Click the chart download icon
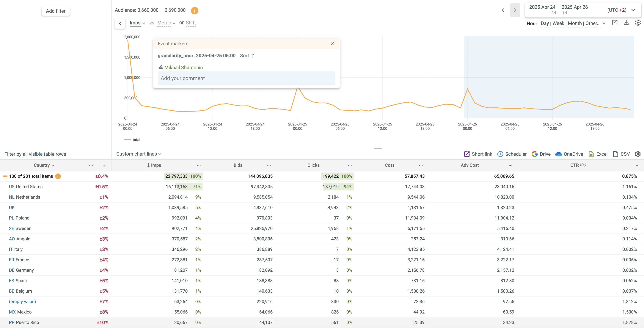The image size is (644, 329). point(626,23)
